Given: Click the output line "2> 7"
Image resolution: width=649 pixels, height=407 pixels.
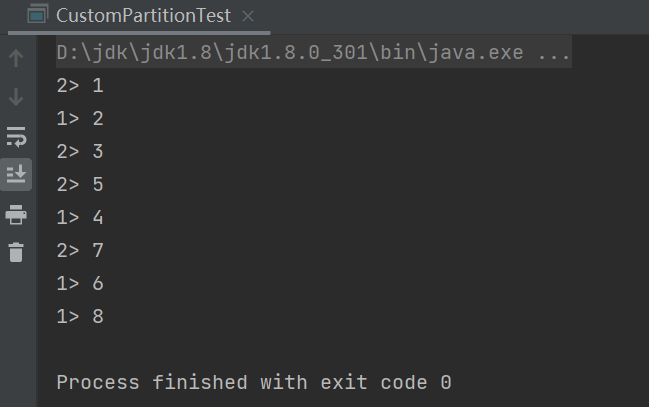Looking at the screenshot, I should (80, 251).
